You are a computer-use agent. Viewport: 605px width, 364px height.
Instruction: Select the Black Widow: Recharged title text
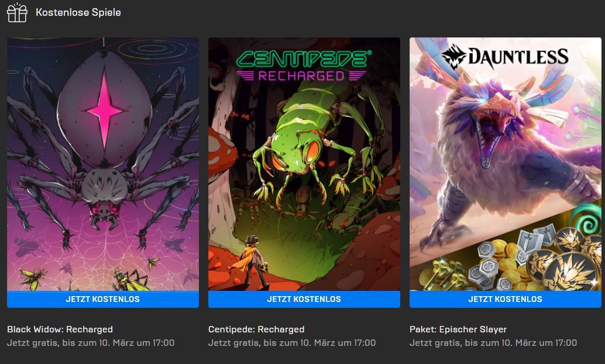[60, 329]
